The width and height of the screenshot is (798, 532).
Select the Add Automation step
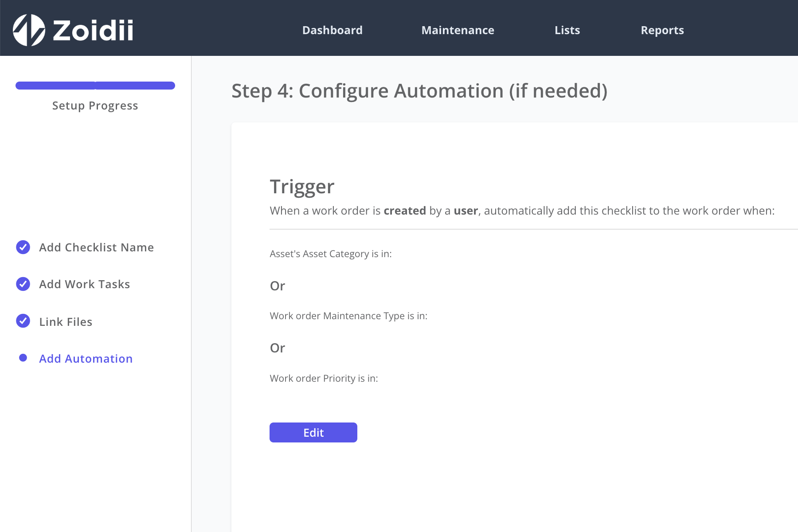86,359
